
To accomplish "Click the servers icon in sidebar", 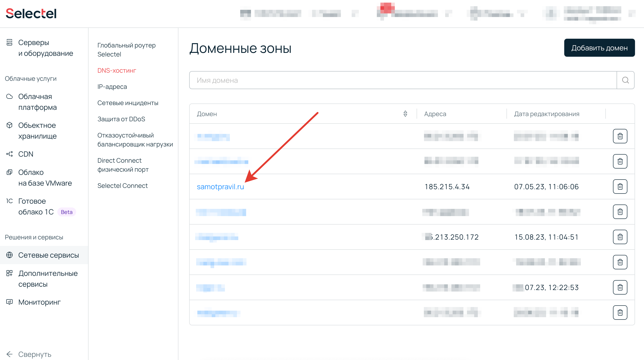I will [x=9, y=42].
